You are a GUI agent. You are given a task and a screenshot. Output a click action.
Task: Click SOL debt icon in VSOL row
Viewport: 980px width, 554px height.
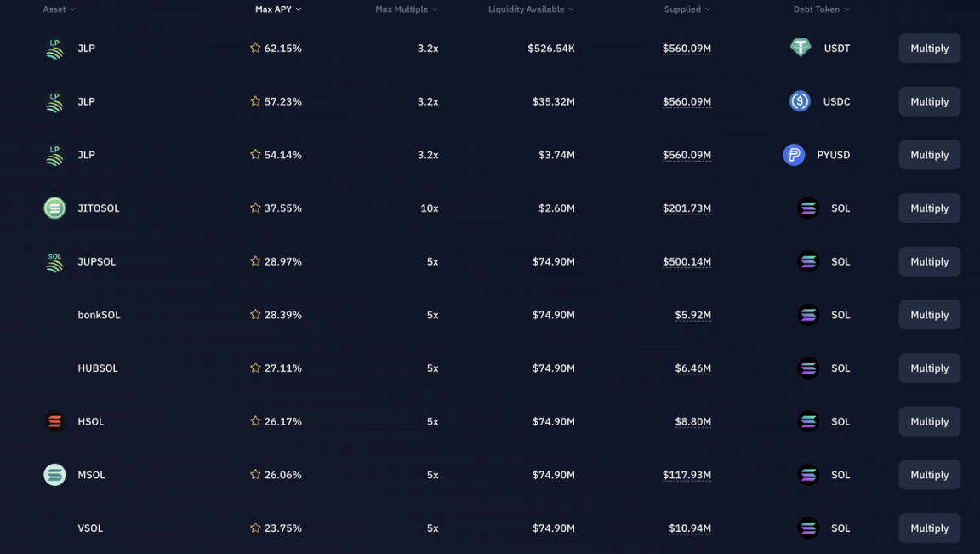pyautogui.click(x=808, y=528)
